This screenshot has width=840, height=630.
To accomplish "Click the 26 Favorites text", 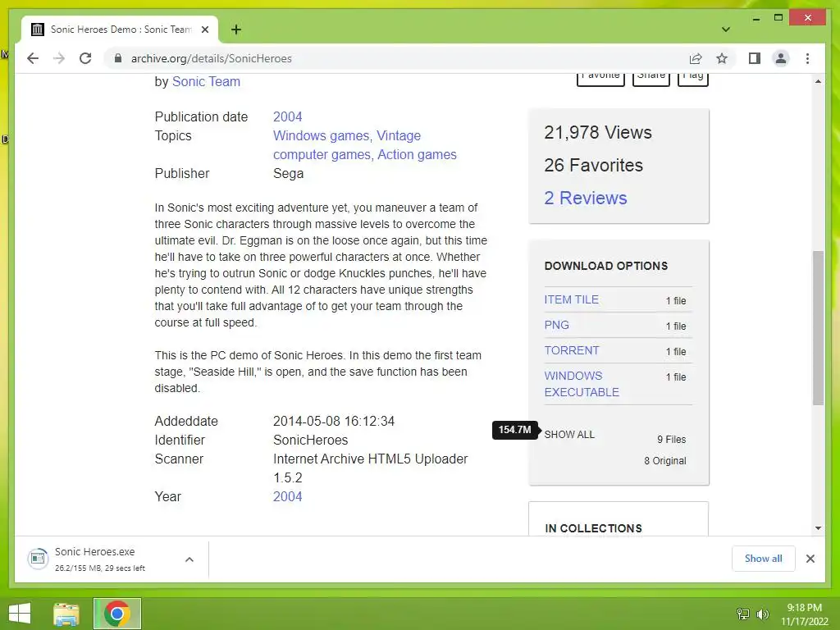I will 593,165.
